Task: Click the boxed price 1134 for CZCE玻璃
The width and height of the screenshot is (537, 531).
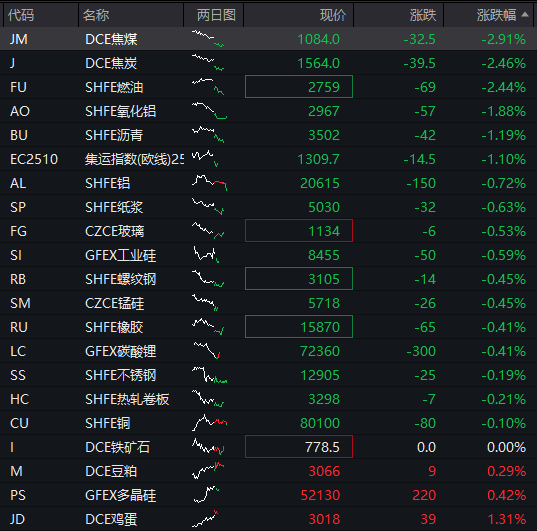Action: click(299, 231)
